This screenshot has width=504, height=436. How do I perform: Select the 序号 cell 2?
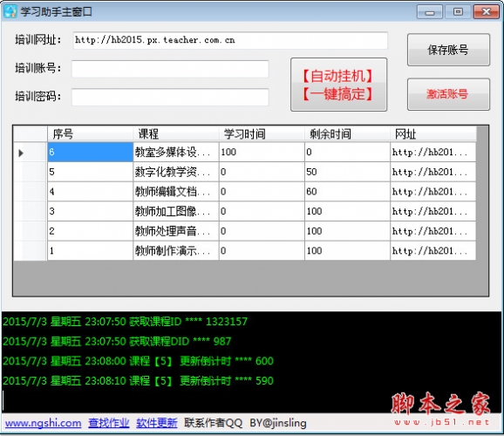click(91, 231)
